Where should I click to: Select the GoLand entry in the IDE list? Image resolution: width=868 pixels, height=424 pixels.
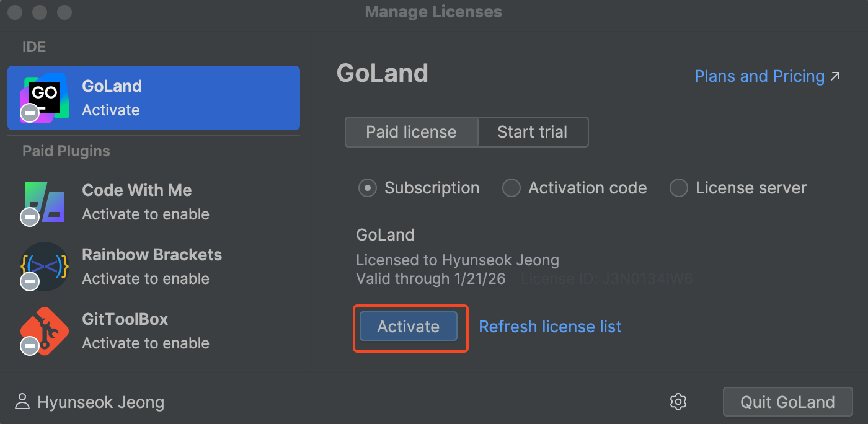[x=154, y=98]
